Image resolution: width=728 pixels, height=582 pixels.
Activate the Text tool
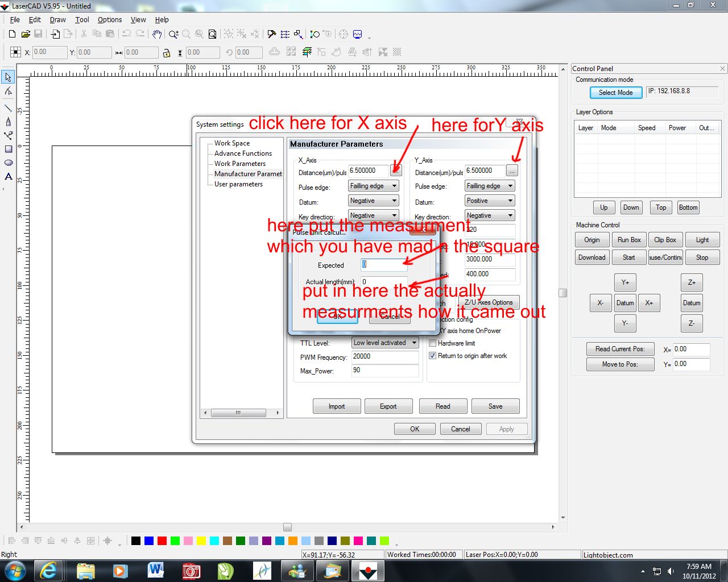point(8,177)
